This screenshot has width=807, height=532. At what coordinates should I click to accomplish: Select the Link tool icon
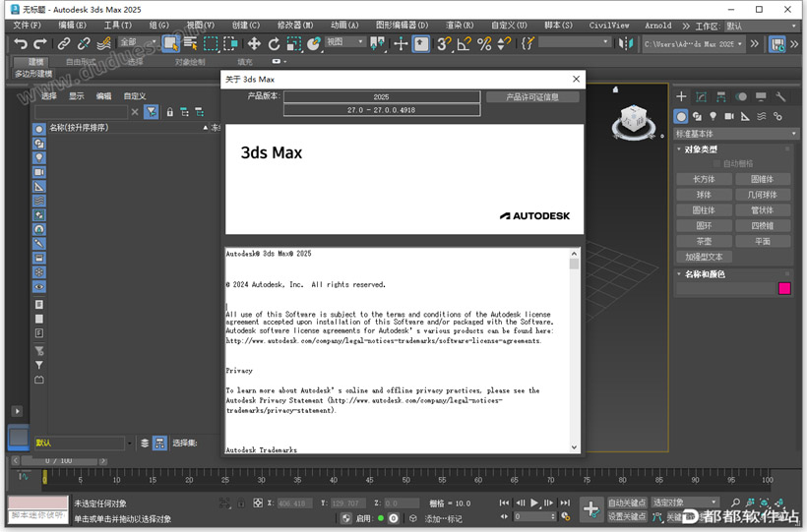click(x=63, y=43)
